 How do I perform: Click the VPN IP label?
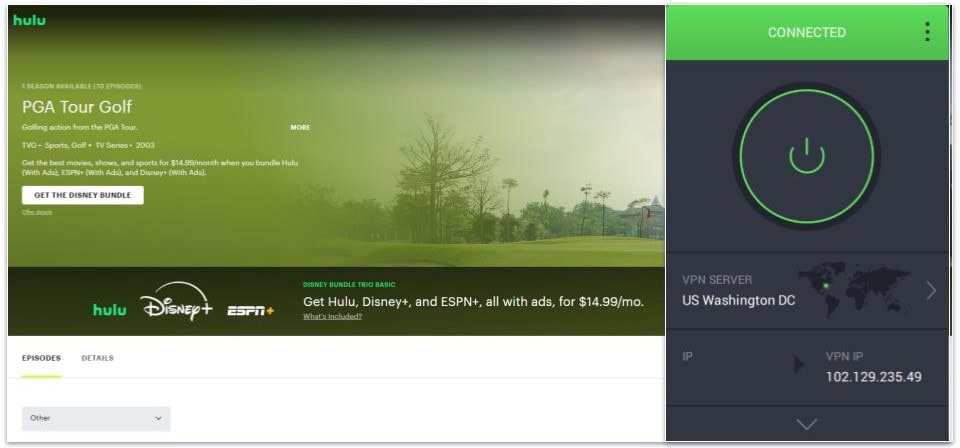pos(844,356)
